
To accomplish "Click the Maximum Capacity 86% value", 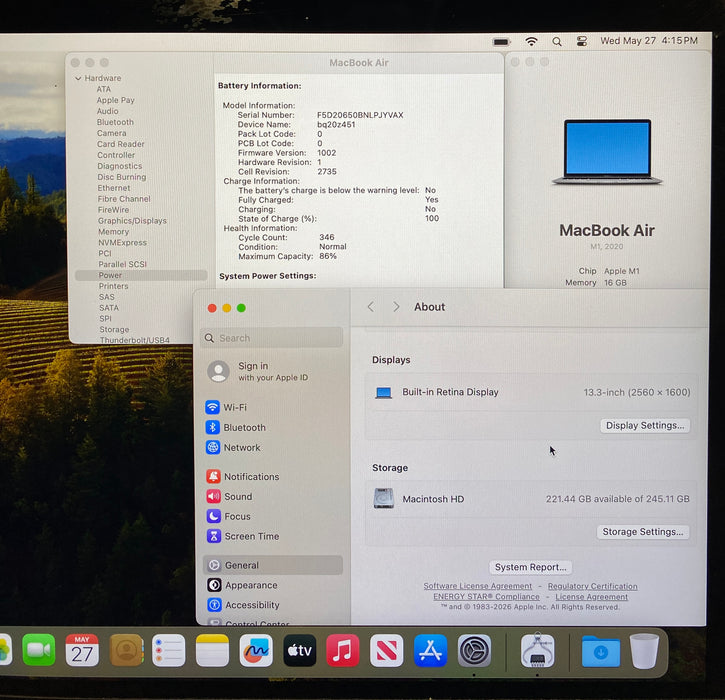I will pyautogui.click(x=328, y=256).
